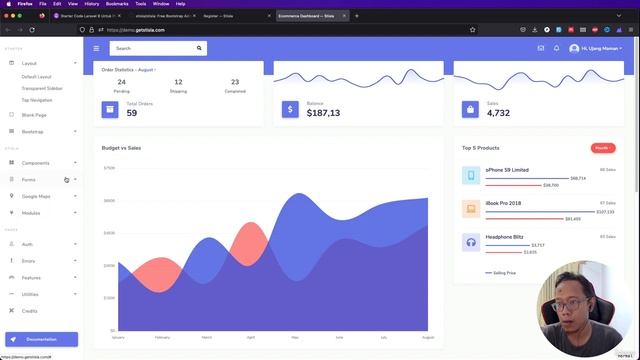Click the Utilities sidebar icon
The height and width of the screenshot is (360, 640).
(11, 294)
